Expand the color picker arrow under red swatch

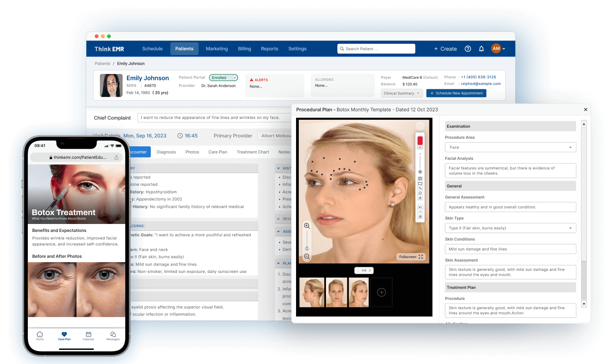point(420,147)
